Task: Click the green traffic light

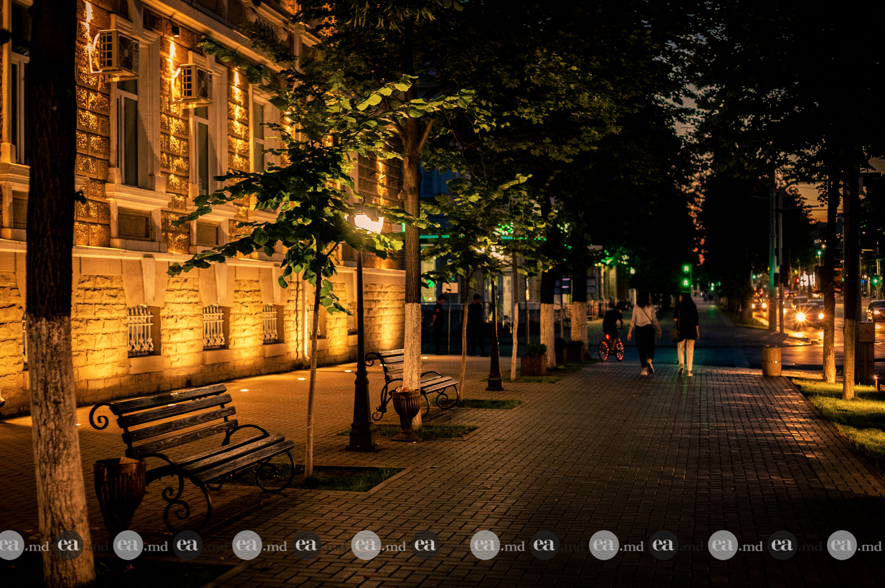Action: (686, 275)
